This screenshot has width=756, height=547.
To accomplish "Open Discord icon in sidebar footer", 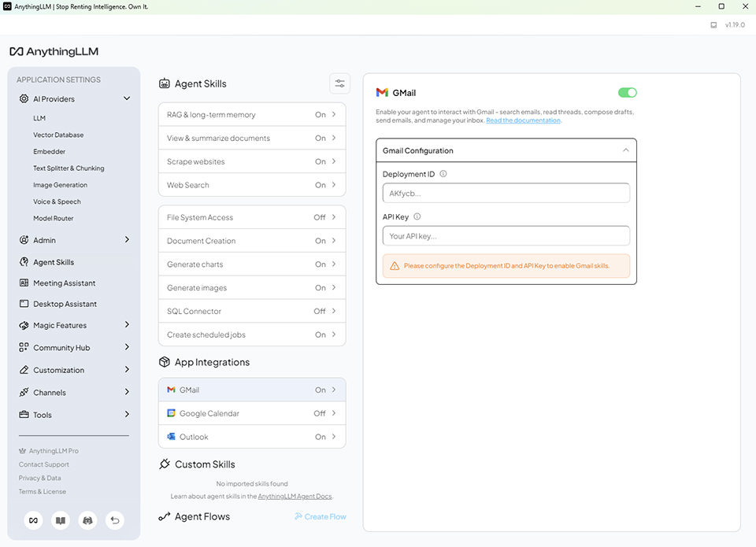I will [87, 520].
